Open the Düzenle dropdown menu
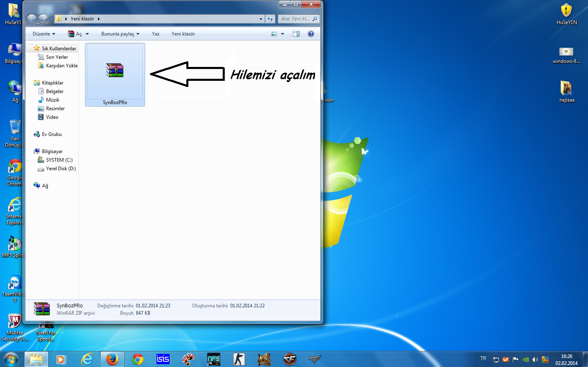This screenshot has height=367, width=588. pyautogui.click(x=44, y=34)
